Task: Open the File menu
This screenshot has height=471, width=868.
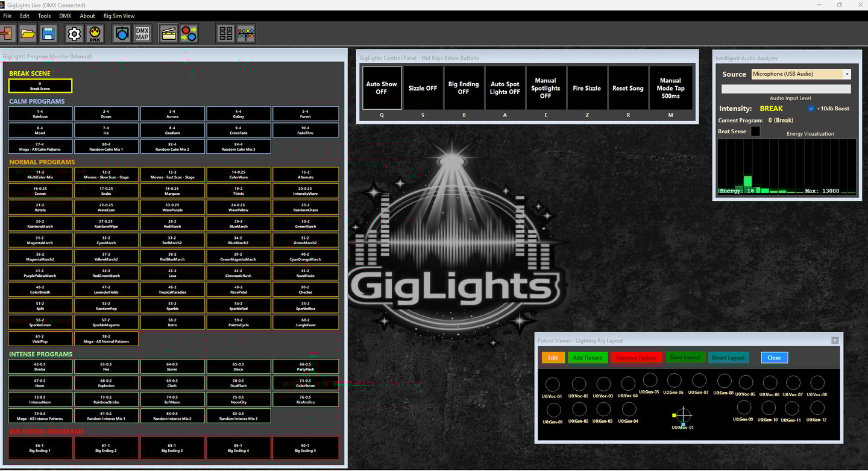Action: pyautogui.click(x=7, y=16)
